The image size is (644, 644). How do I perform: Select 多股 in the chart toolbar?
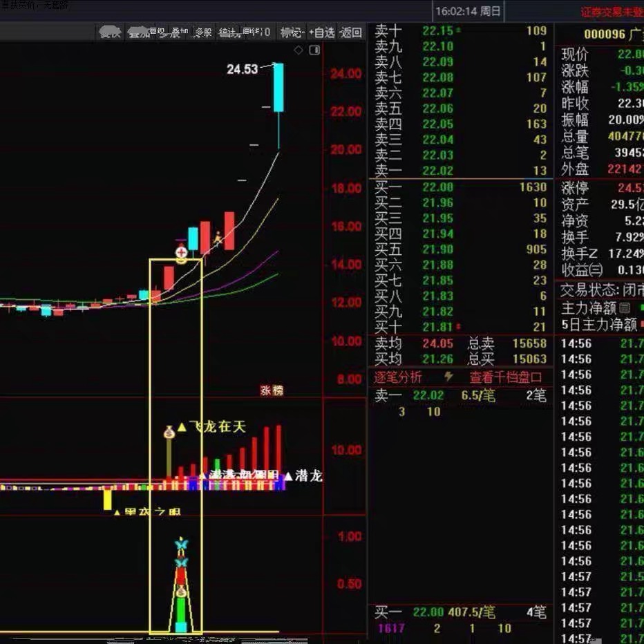point(202,32)
